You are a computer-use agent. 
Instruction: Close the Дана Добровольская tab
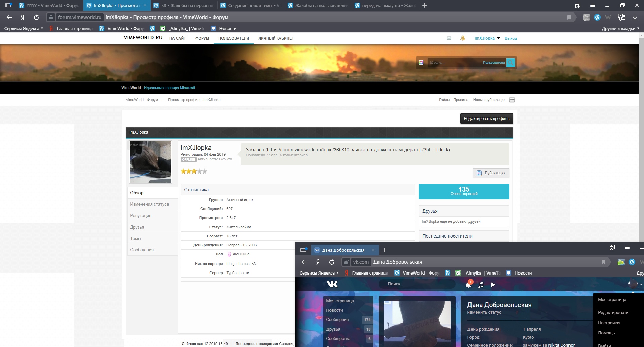click(373, 250)
